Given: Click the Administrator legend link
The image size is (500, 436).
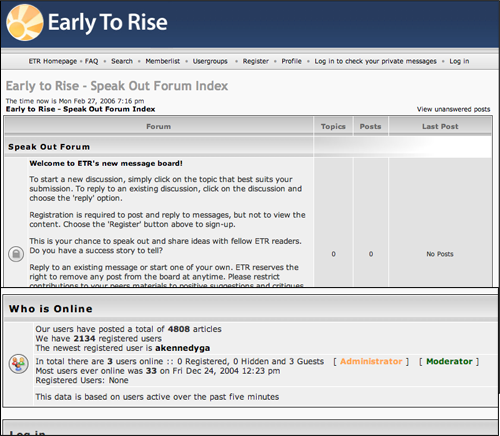Looking at the screenshot, I should point(371,361).
